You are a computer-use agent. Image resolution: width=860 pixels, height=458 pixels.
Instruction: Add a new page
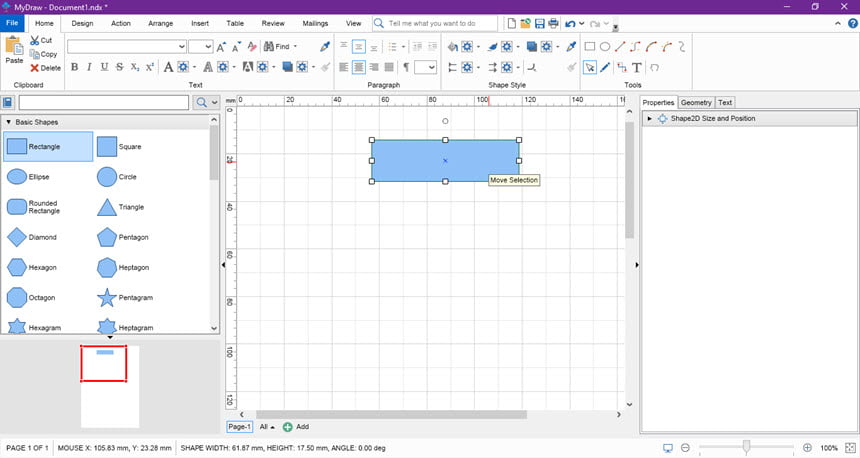tap(296, 427)
